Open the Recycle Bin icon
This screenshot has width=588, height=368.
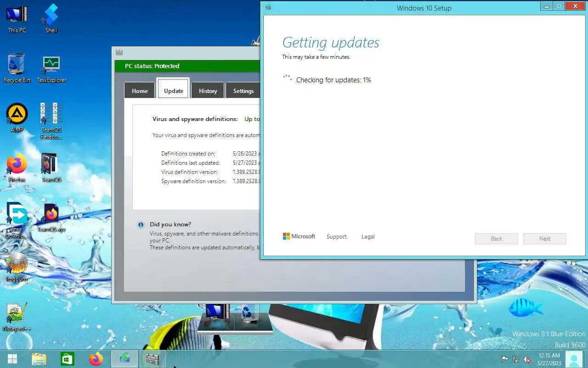(17, 68)
